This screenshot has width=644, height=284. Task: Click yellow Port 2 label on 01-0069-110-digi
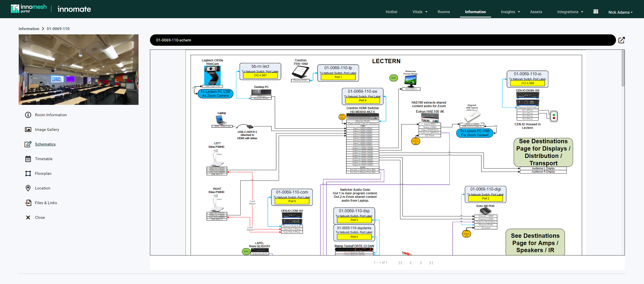pos(485,199)
